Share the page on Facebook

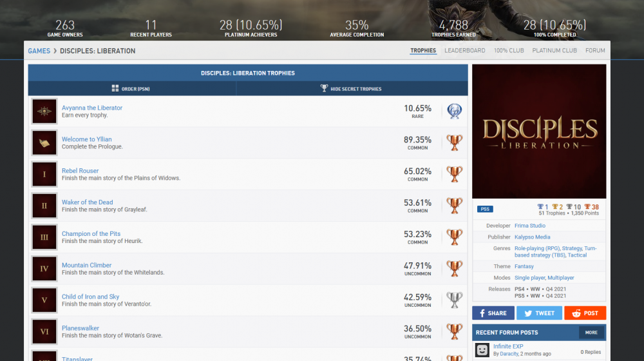tap(493, 313)
